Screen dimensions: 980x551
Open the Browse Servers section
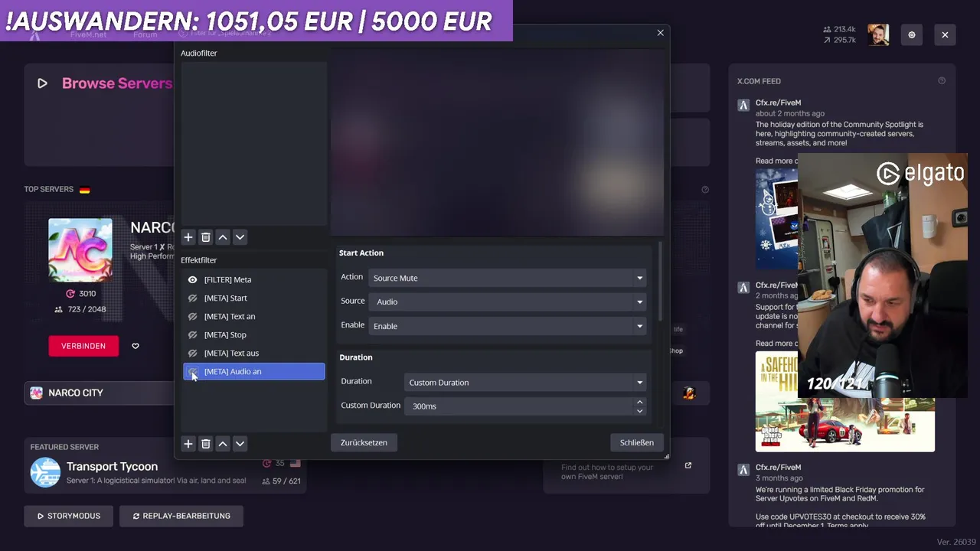click(117, 83)
